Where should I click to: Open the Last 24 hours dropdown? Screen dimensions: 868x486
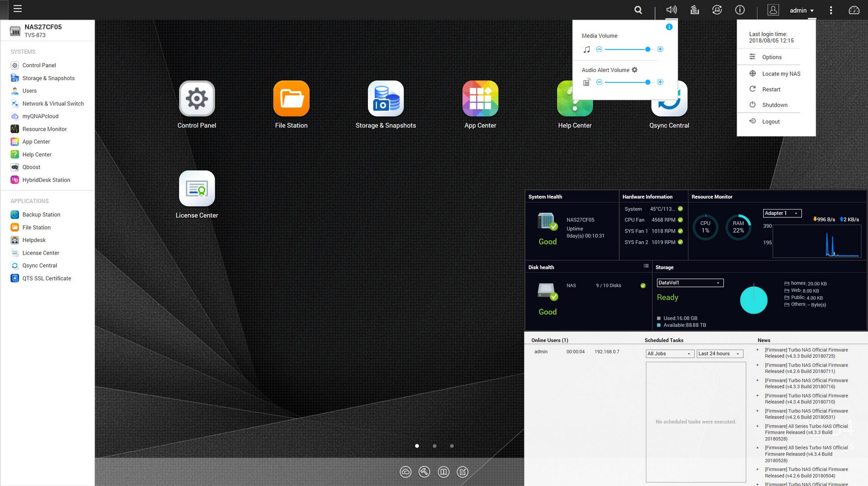(720, 354)
